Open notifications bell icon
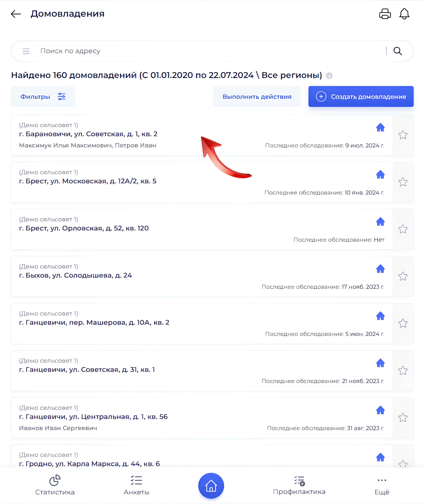The image size is (425, 504). coord(404,14)
